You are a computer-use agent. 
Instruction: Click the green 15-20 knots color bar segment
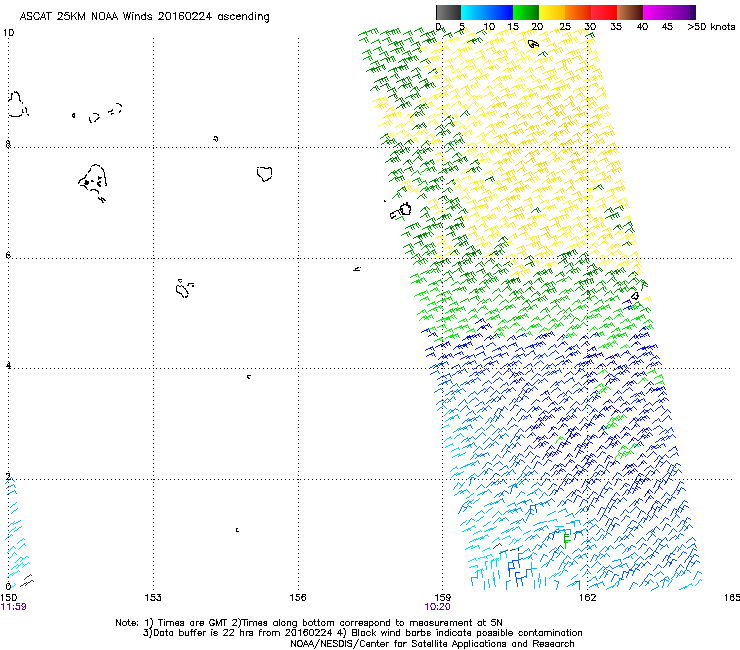pyautogui.click(x=526, y=12)
